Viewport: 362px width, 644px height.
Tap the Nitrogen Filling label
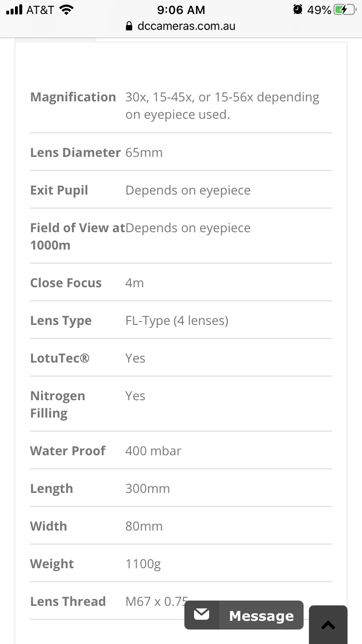tap(57, 405)
